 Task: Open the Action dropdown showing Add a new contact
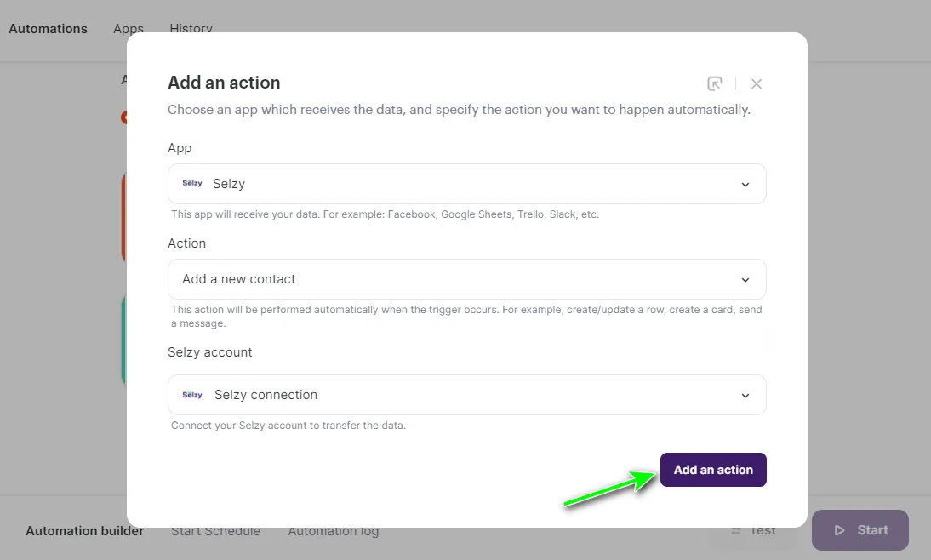coord(466,279)
